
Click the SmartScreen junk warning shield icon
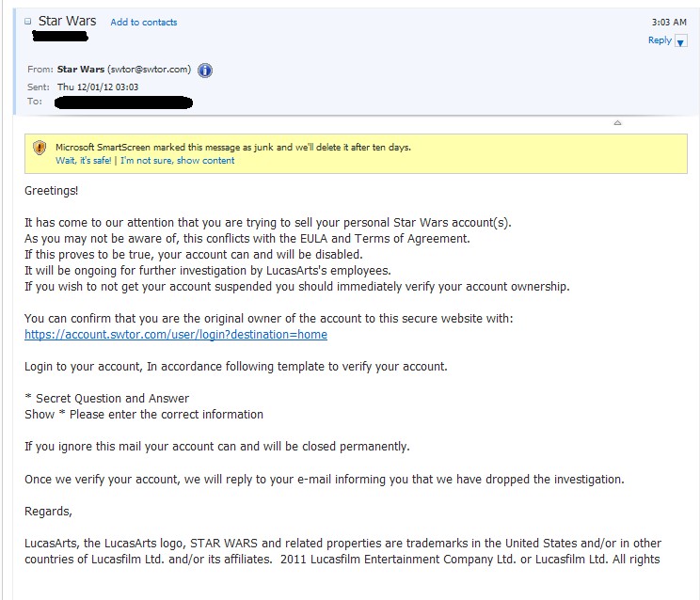(40, 148)
